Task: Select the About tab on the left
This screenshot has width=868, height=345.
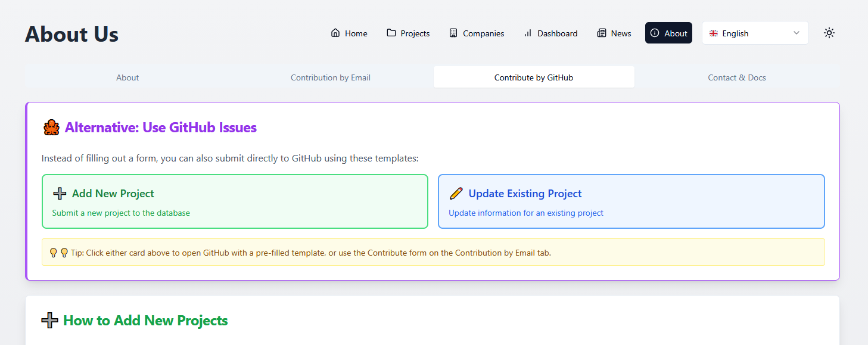Action: point(127,77)
